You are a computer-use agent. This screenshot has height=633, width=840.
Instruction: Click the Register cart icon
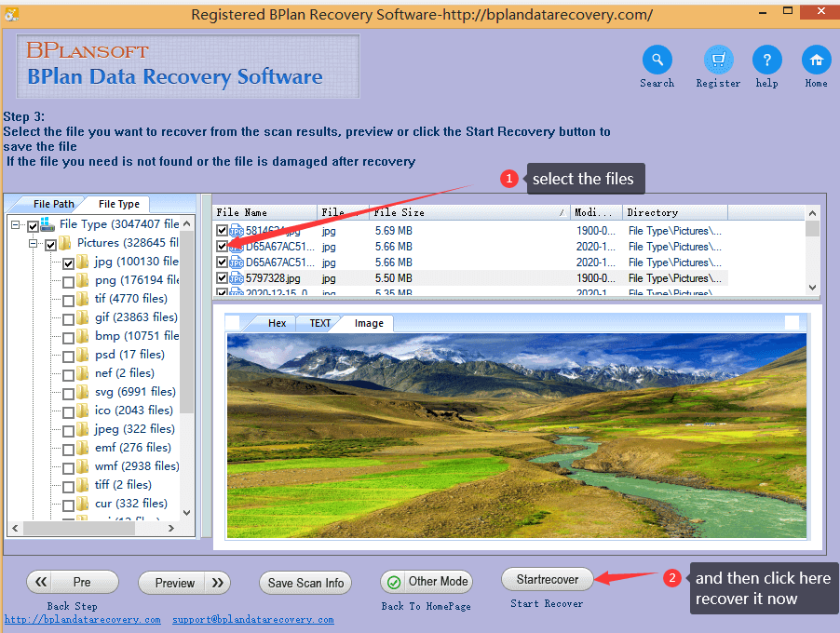coord(718,60)
